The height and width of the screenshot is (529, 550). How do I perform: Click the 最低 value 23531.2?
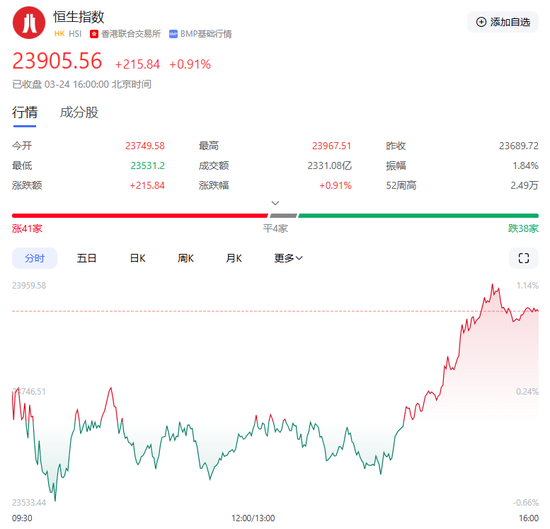tap(147, 166)
